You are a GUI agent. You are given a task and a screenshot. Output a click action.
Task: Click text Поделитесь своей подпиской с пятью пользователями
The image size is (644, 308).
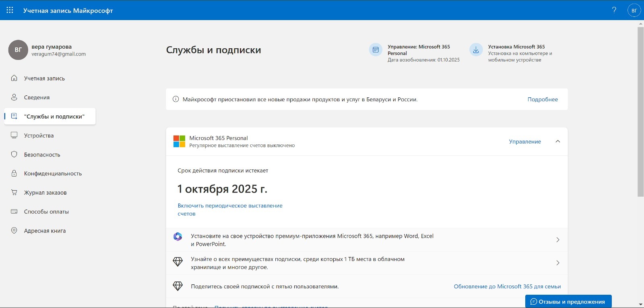pyautogui.click(x=264, y=287)
